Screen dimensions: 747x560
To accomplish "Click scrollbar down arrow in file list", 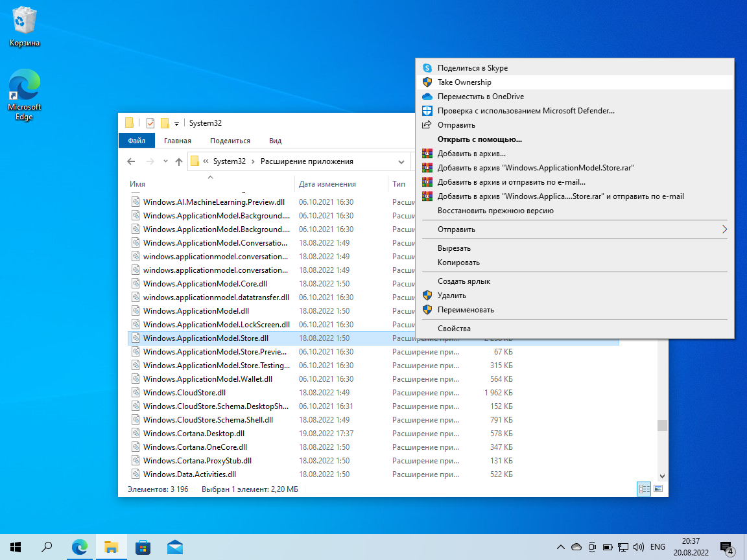I will [662, 476].
